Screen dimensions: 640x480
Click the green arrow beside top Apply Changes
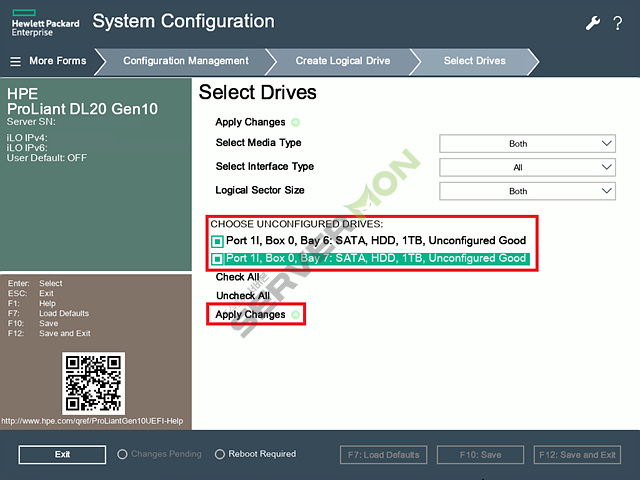(x=296, y=122)
